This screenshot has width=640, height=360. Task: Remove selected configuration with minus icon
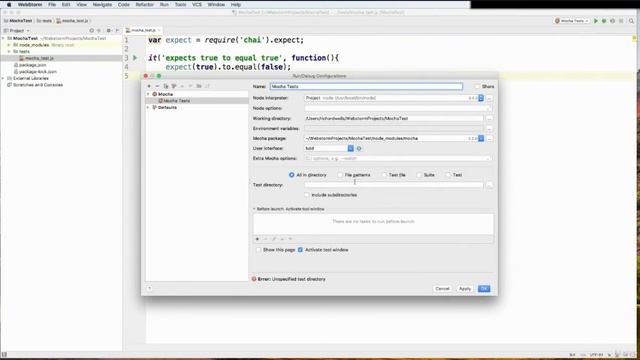(x=157, y=86)
